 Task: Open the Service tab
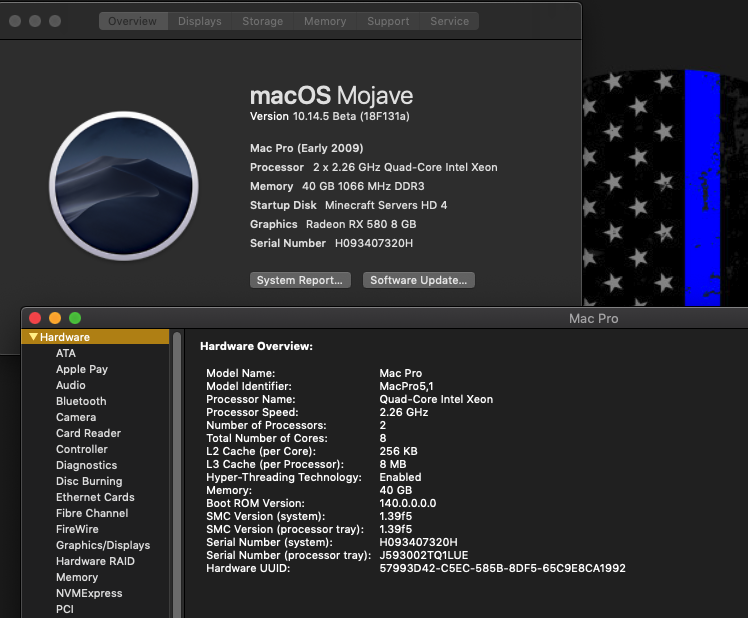(449, 21)
